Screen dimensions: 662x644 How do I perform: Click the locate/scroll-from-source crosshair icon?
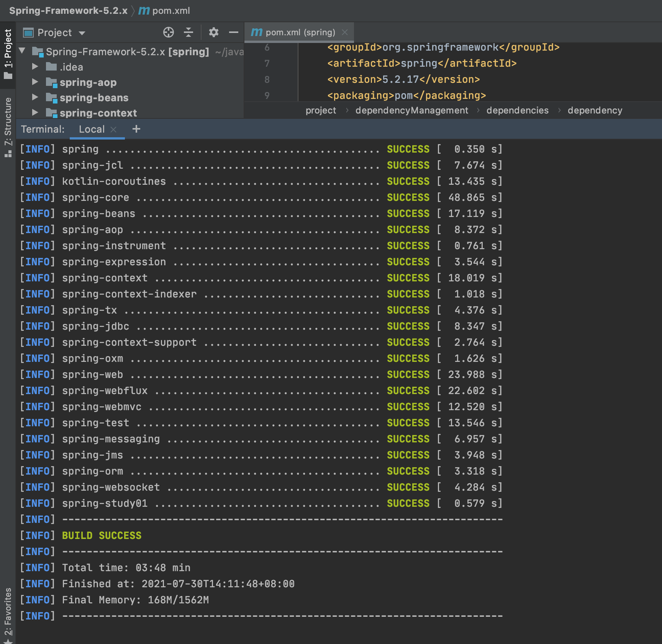(x=169, y=33)
